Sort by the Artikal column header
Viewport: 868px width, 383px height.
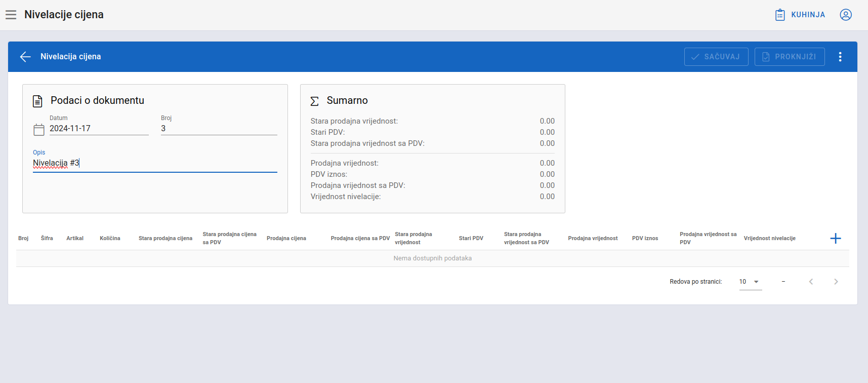point(75,238)
